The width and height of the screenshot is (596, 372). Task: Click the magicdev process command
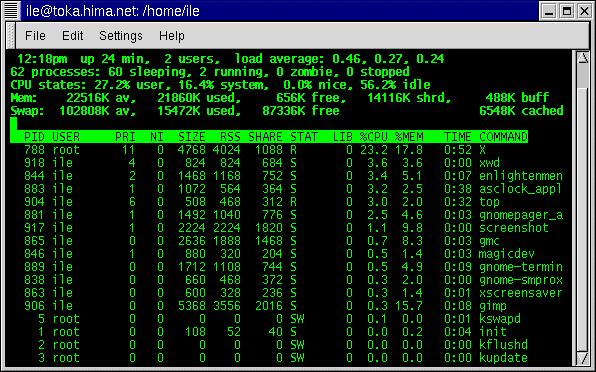click(x=507, y=254)
